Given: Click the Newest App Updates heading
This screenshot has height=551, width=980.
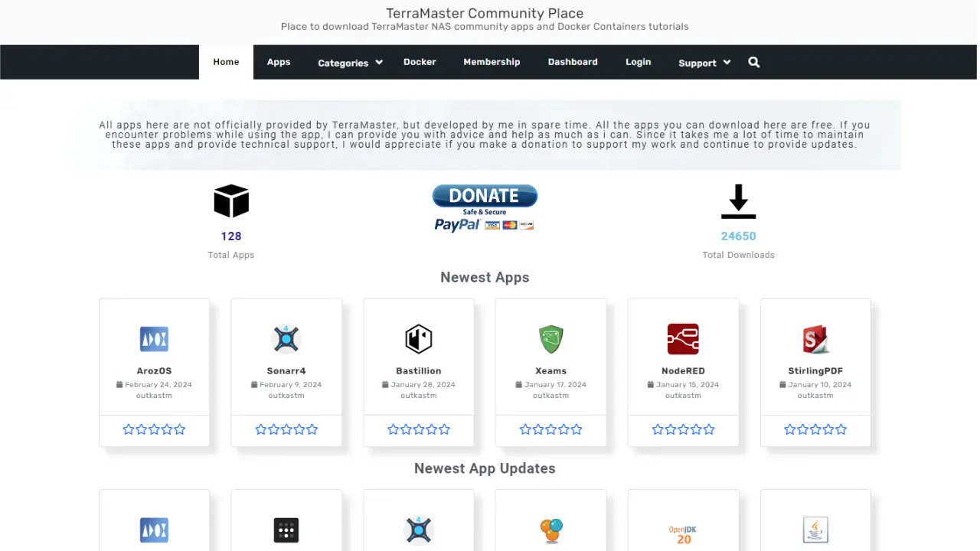Looking at the screenshot, I should [x=485, y=468].
